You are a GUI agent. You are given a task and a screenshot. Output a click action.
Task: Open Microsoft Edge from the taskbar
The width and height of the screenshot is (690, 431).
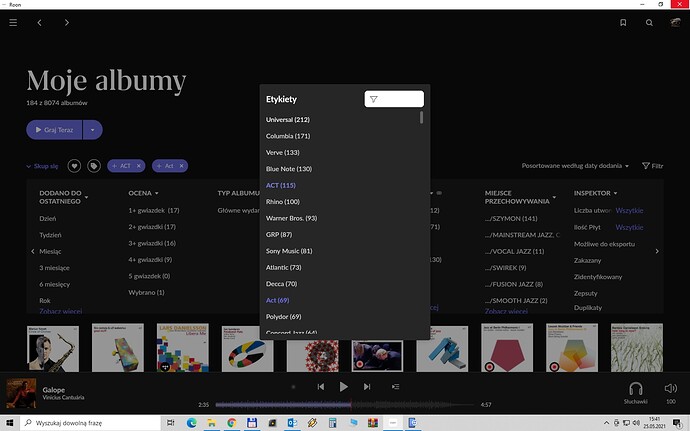191,423
